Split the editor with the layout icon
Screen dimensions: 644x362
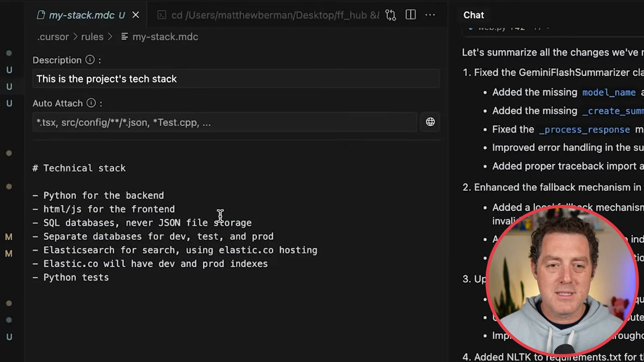pyautogui.click(x=411, y=15)
